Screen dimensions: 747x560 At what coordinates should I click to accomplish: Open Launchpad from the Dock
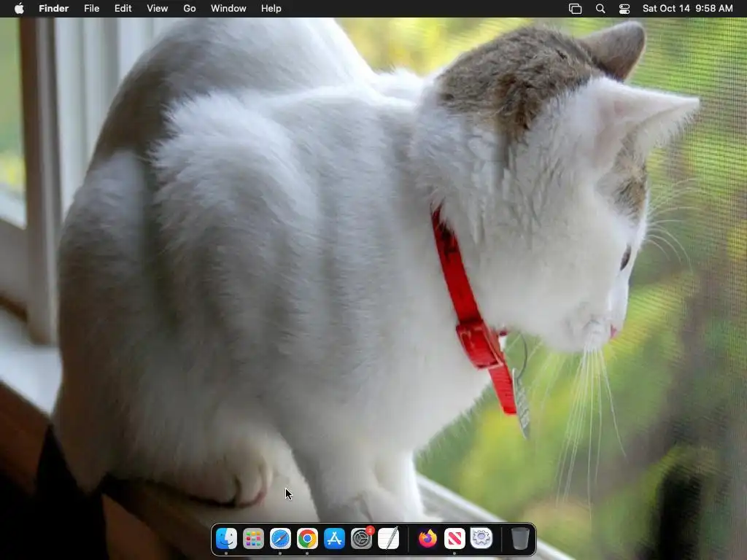253,539
